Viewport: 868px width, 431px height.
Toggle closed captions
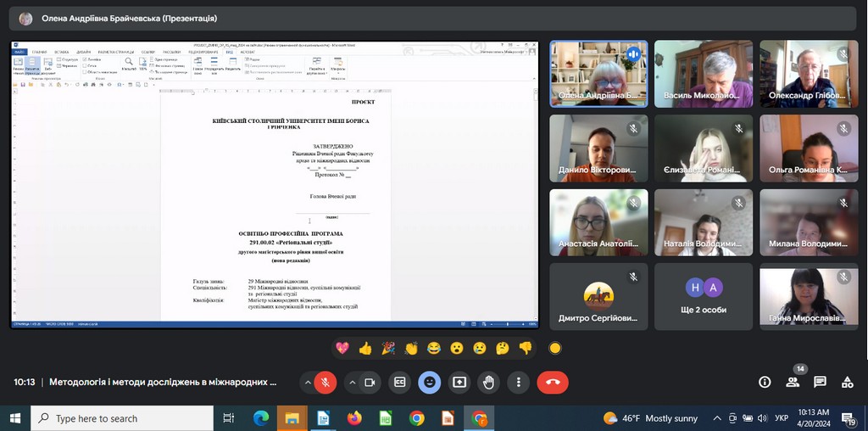click(400, 383)
